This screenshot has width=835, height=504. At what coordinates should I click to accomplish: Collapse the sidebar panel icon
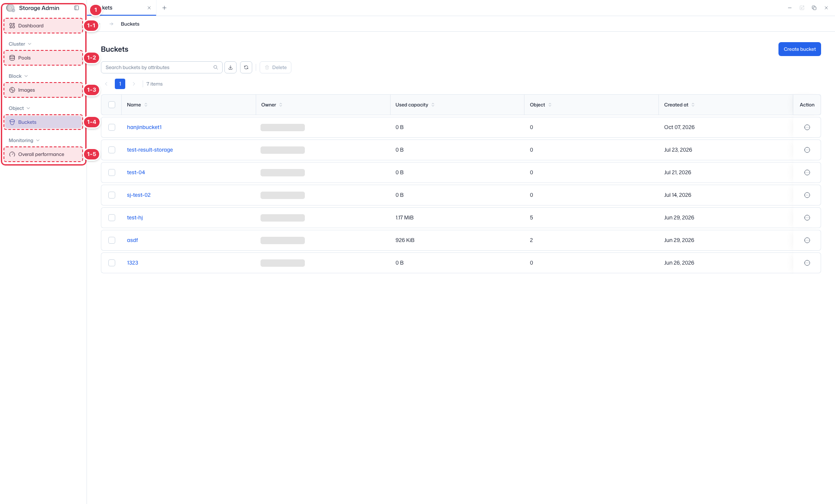tap(77, 8)
